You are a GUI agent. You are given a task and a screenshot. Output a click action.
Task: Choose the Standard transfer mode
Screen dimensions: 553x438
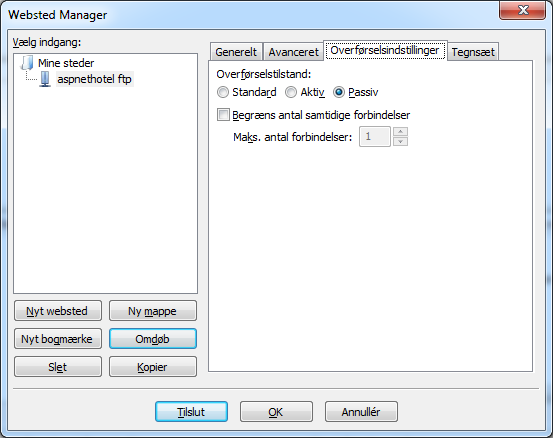[223, 92]
